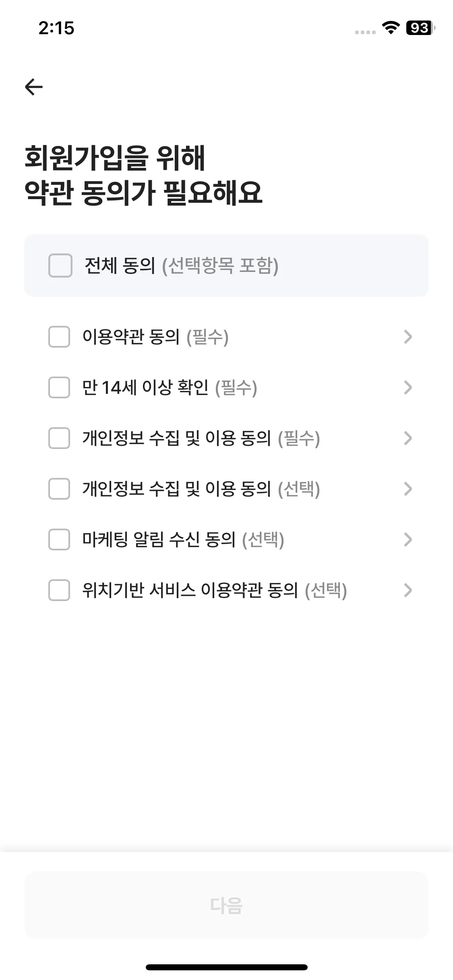Check the 전체 동의 checkbox
Screen dimensions: 453x980
60,266
